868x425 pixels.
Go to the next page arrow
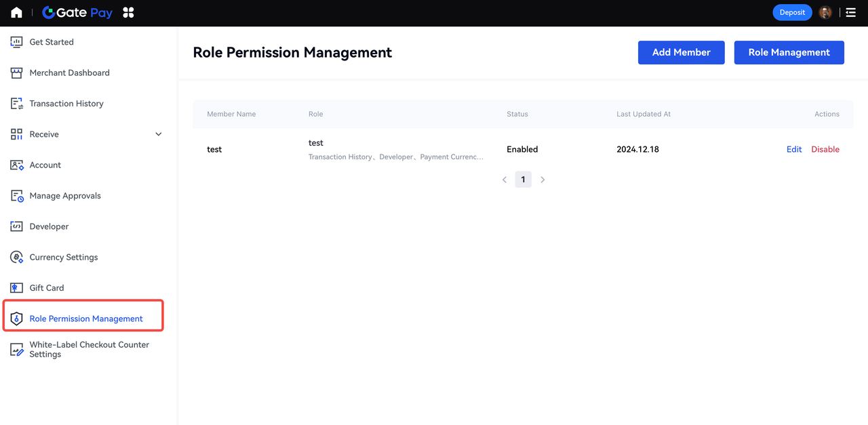(542, 180)
